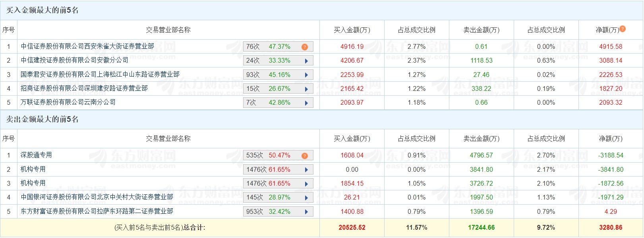
Task: Expand arrow for 东方财富证券拉萨东环路 row
Action: pos(306,212)
